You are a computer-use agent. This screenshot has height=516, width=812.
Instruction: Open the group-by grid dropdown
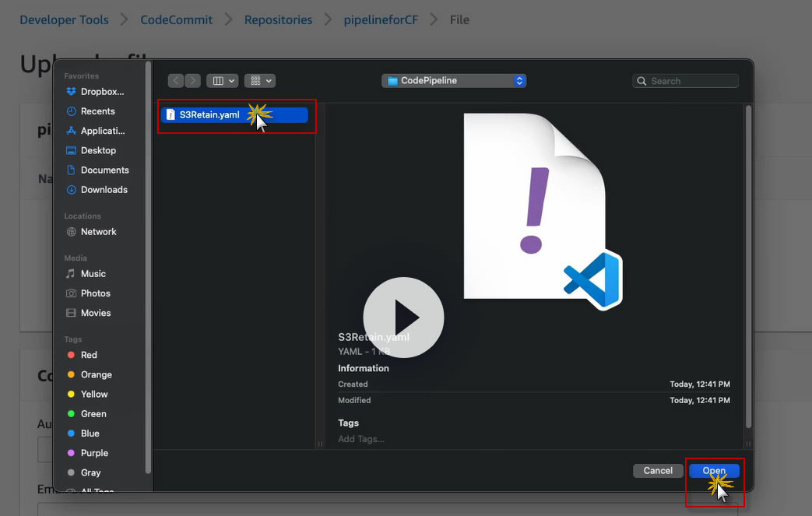click(x=260, y=81)
